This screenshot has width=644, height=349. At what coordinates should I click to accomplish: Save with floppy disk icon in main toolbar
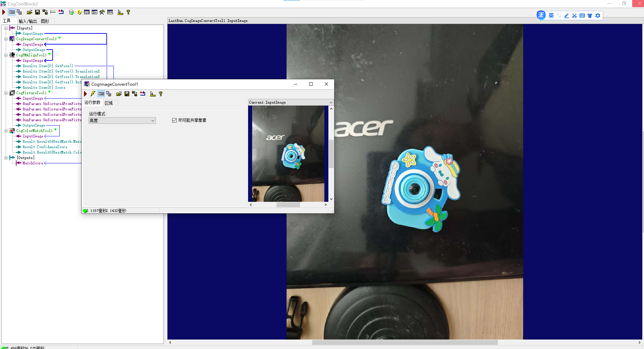[37, 12]
